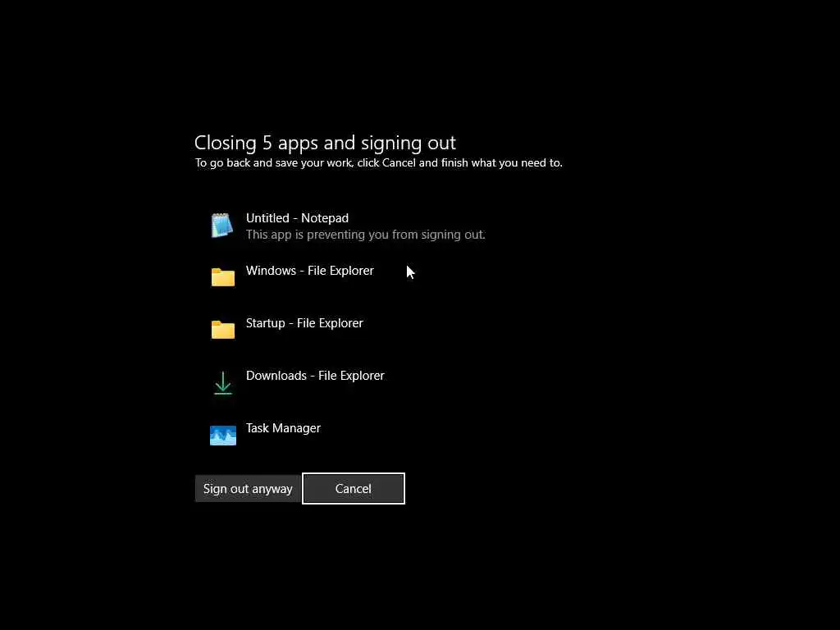Click the Task Manager graph icon
This screenshot has height=630, width=840.
point(223,435)
